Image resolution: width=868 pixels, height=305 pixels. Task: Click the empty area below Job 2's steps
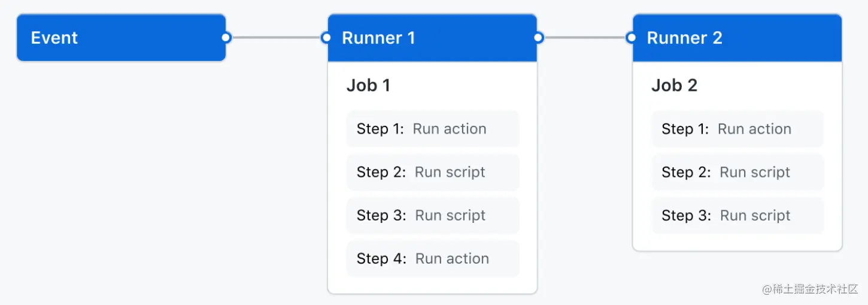pyautogui.click(x=737, y=241)
